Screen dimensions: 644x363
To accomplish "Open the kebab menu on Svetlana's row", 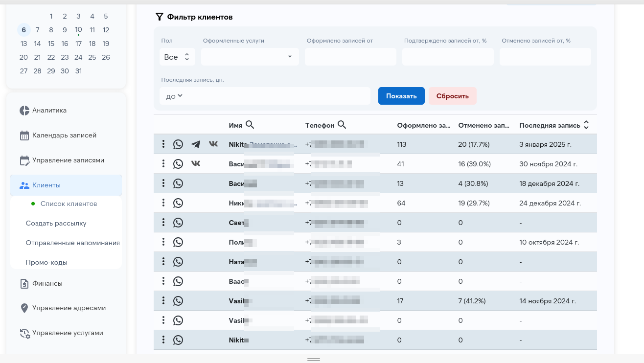I will pos(163,222).
